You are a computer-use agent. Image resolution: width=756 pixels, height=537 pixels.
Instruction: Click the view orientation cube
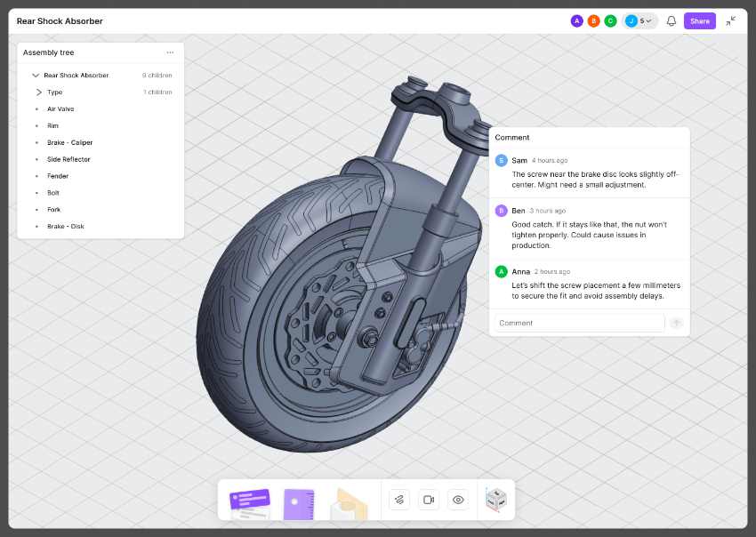pyautogui.click(x=496, y=500)
